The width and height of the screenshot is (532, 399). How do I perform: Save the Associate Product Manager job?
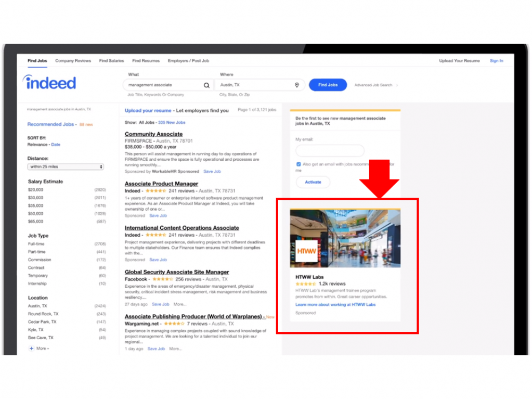(x=158, y=216)
